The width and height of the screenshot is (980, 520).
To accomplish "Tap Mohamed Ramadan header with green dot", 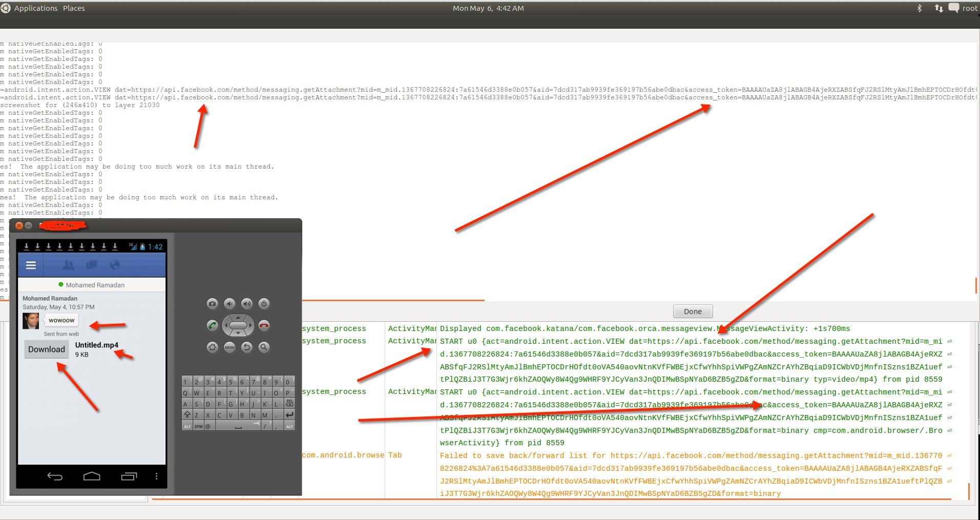I will pos(92,285).
